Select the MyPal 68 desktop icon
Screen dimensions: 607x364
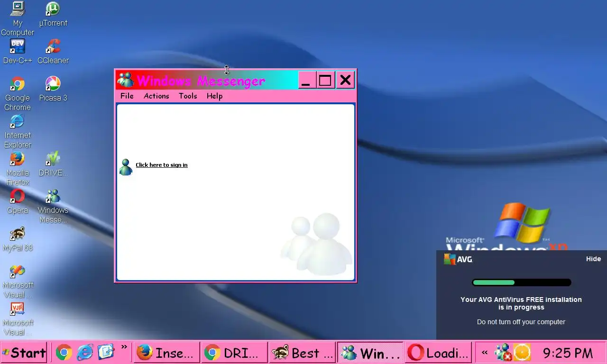18,239
